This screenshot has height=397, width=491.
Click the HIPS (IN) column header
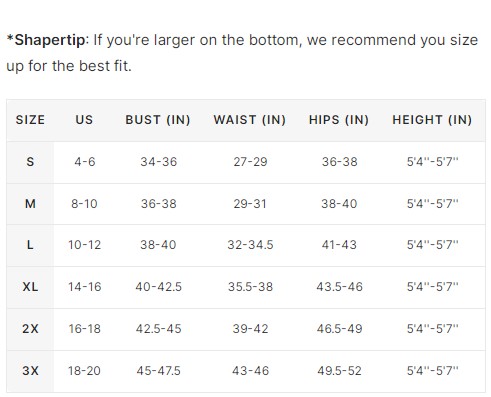click(x=339, y=120)
